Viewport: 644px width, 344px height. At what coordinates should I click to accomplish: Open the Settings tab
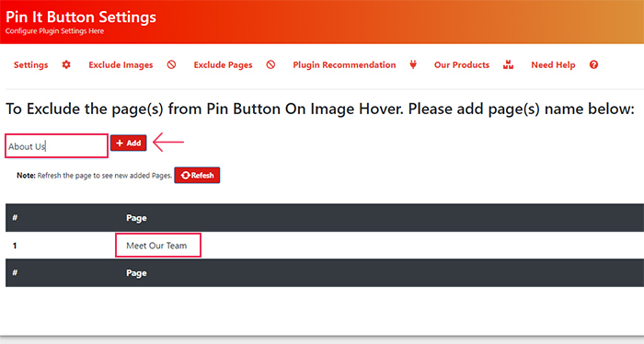pyautogui.click(x=30, y=65)
